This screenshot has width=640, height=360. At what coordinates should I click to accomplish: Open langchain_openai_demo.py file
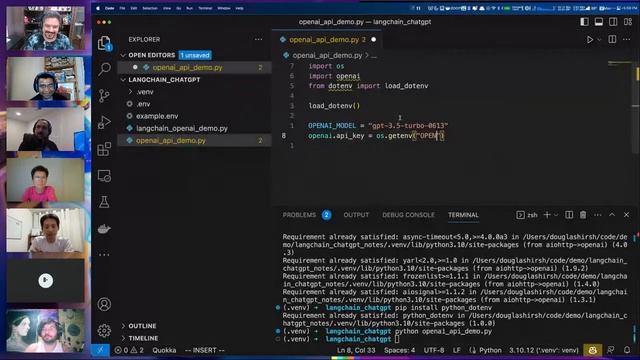[182, 128]
